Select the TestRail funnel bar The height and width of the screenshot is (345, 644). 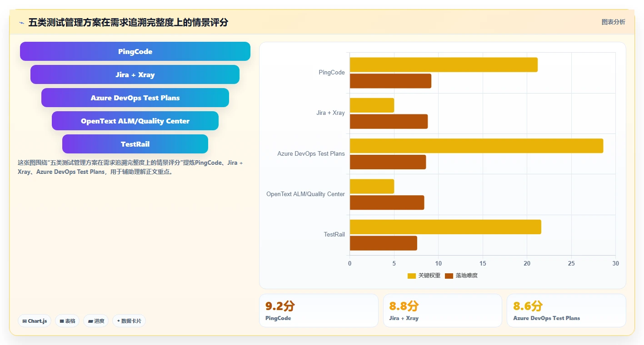[x=135, y=144]
